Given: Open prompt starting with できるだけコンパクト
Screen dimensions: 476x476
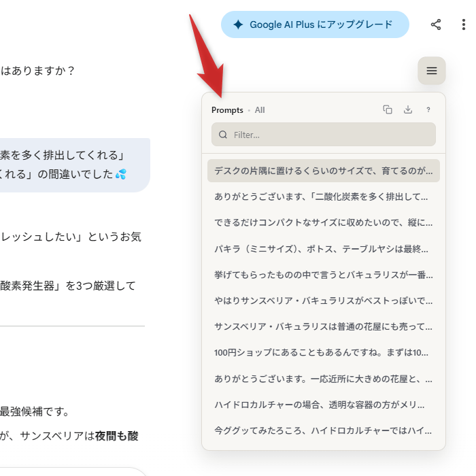Looking at the screenshot, I should [324, 222].
